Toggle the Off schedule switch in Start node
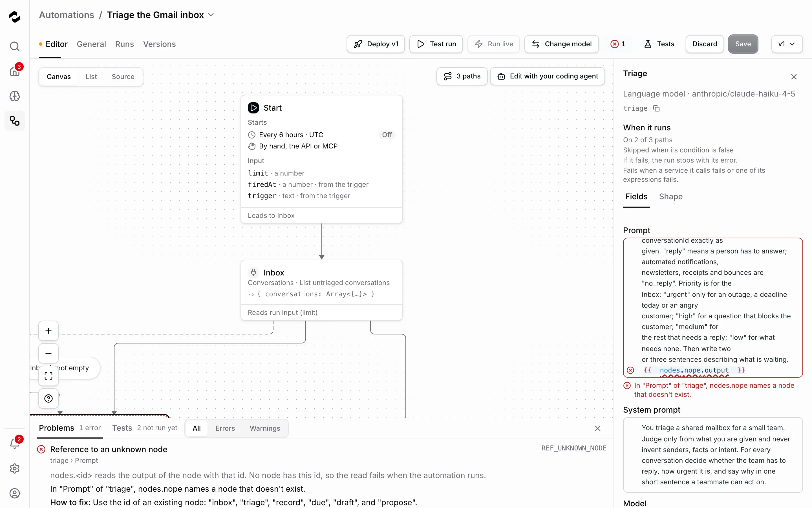Viewport: 812px width, 508px height. click(x=387, y=135)
